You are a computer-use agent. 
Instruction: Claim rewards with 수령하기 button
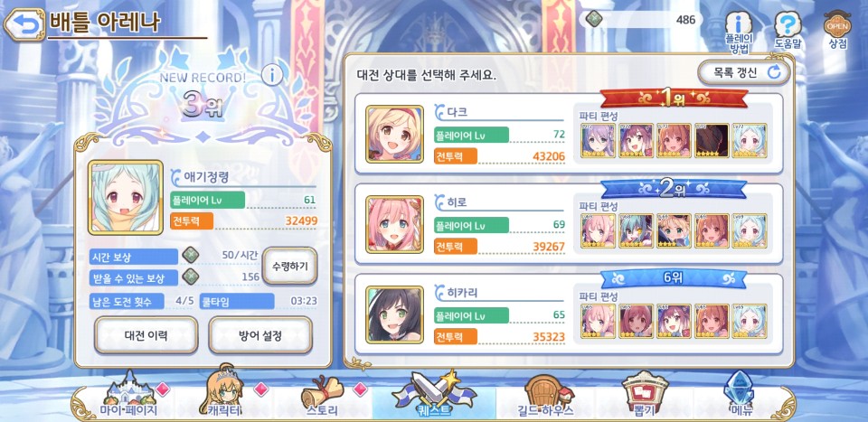[x=289, y=266]
